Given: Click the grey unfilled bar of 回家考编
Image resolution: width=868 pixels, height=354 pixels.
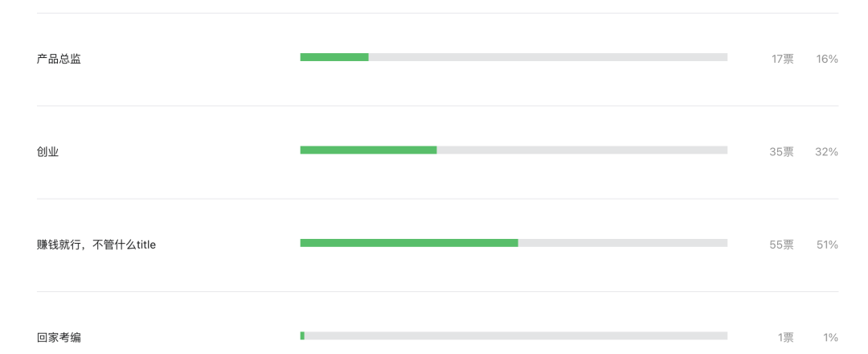Looking at the screenshot, I should tap(516, 335).
